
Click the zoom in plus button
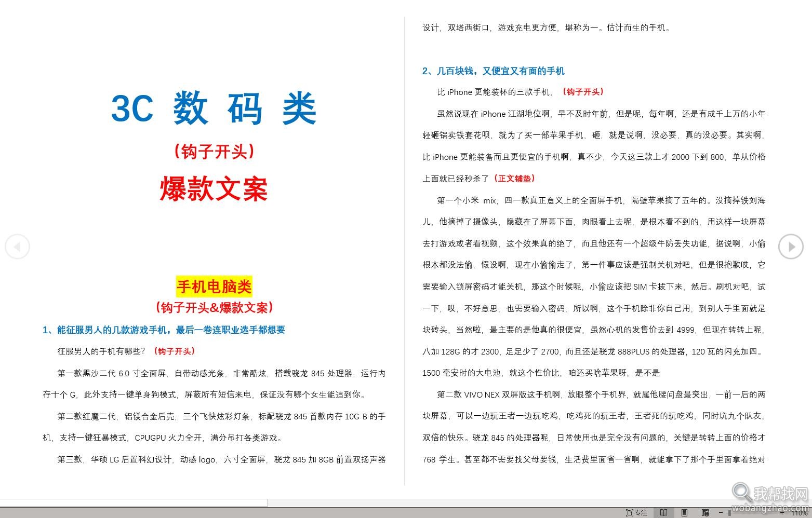click(x=782, y=513)
